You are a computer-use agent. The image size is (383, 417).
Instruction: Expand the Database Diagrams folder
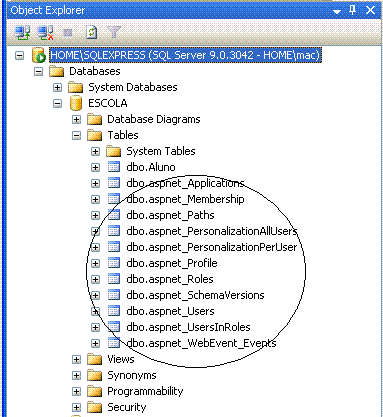tap(77, 119)
